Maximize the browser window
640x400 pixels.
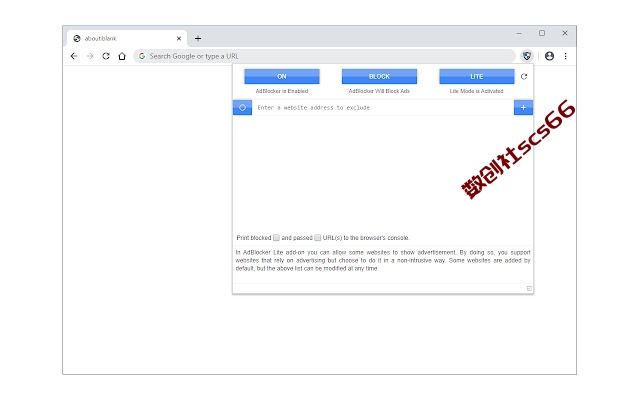coord(542,33)
